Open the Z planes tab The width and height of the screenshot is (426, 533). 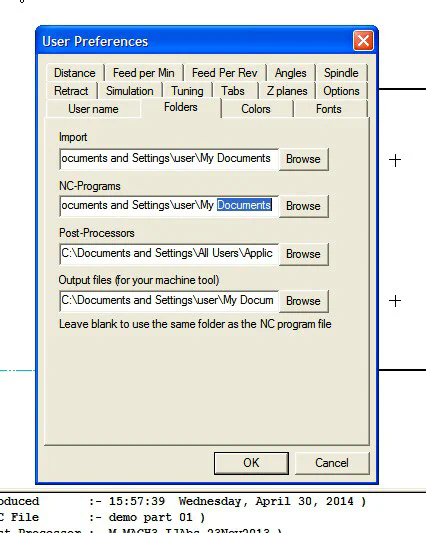click(287, 91)
